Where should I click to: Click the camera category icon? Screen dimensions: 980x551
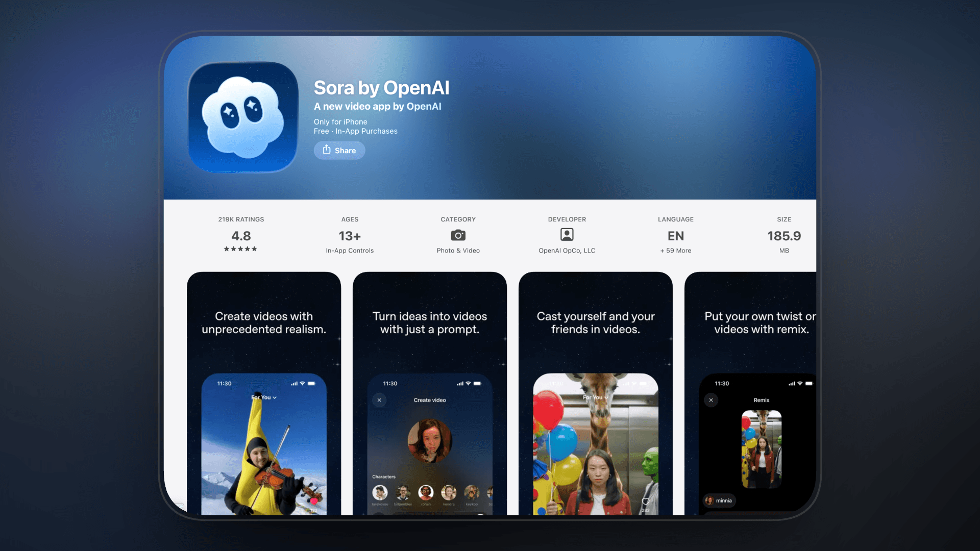coord(458,235)
